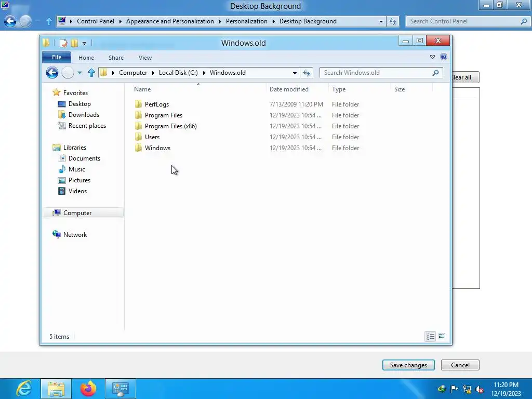Open the Pictures library
The height and width of the screenshot is (399, 532).
pyautogui.click(x=79, y=180)
